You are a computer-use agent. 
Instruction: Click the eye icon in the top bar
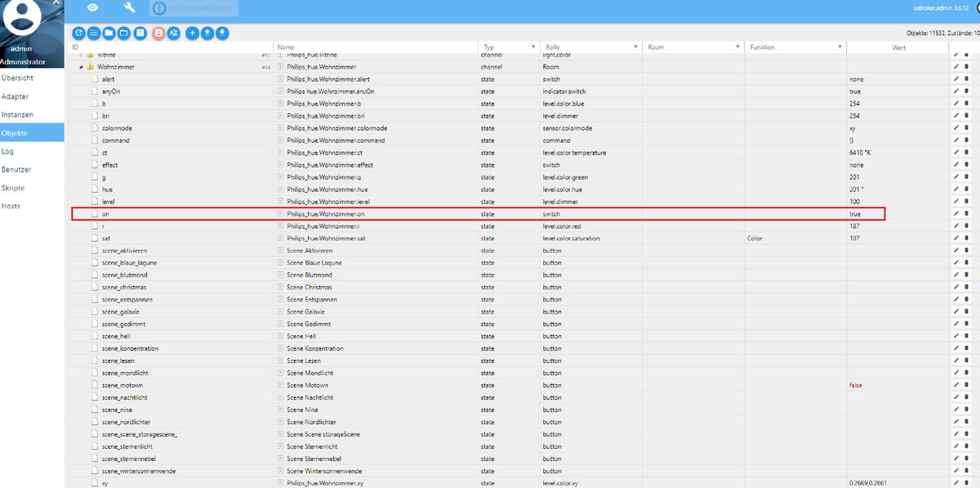pos(92,8)
